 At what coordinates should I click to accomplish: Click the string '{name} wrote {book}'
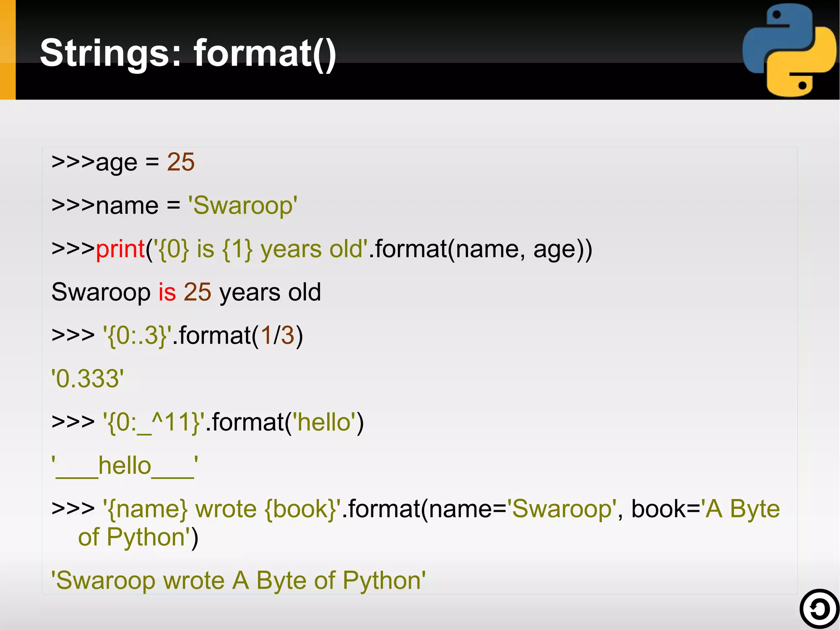click(x=222, y=509)
